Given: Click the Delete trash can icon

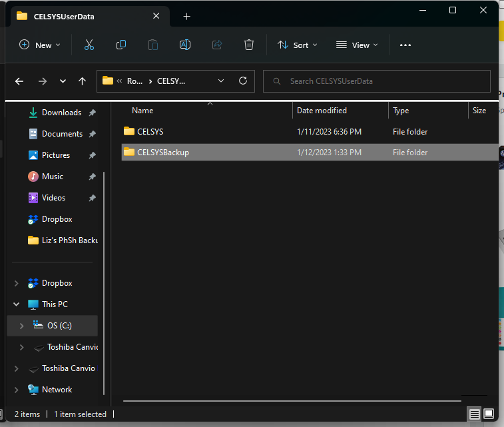Looking at the screenshot, I should click(x=249, y=45).
